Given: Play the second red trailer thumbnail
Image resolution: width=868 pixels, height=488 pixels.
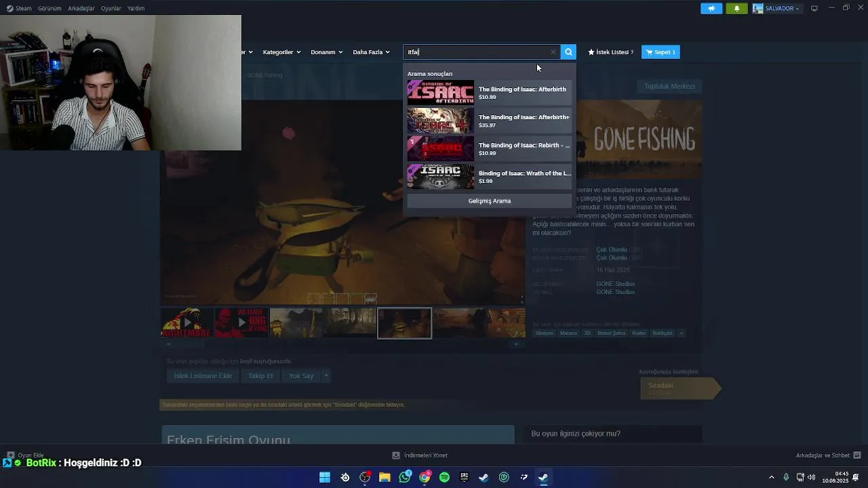Looking at the screenshot, I should point(241,323).
